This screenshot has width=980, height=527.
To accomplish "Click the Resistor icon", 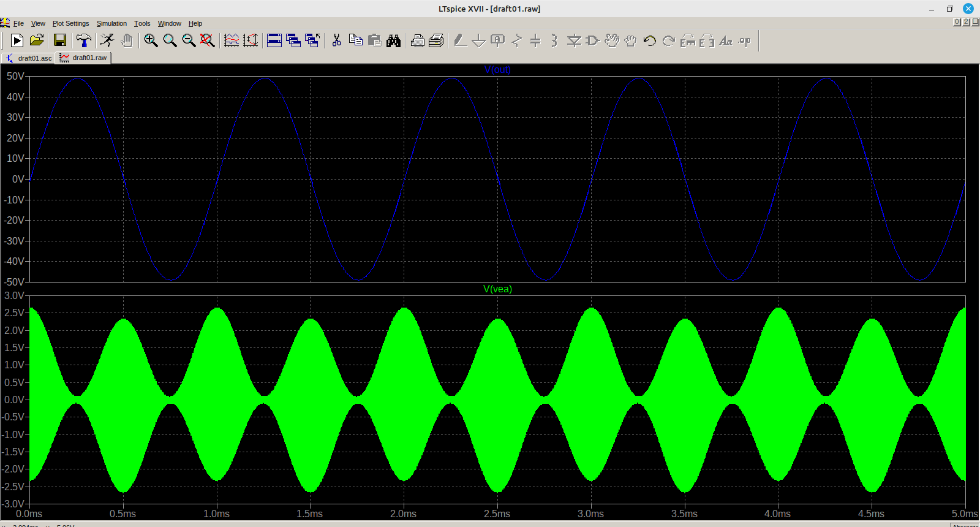I will 517,40.
